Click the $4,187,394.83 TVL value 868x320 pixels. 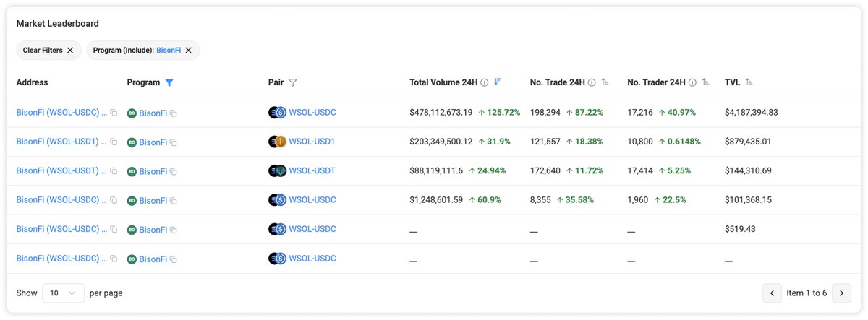751,113
